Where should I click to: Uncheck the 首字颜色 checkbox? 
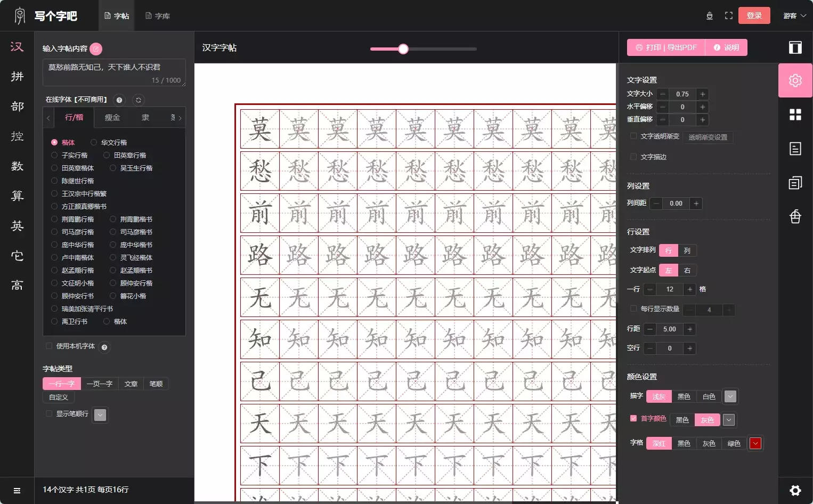click(633, 418)
